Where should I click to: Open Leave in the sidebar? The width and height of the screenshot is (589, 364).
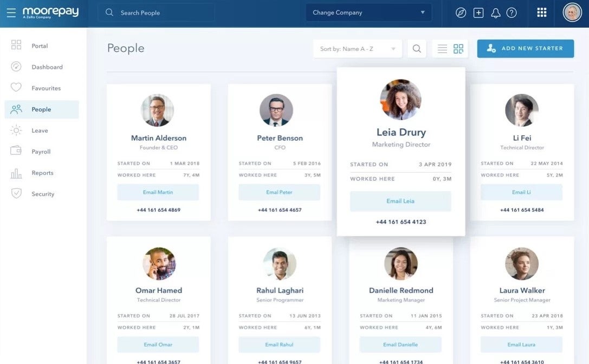[x=40, y=131]
